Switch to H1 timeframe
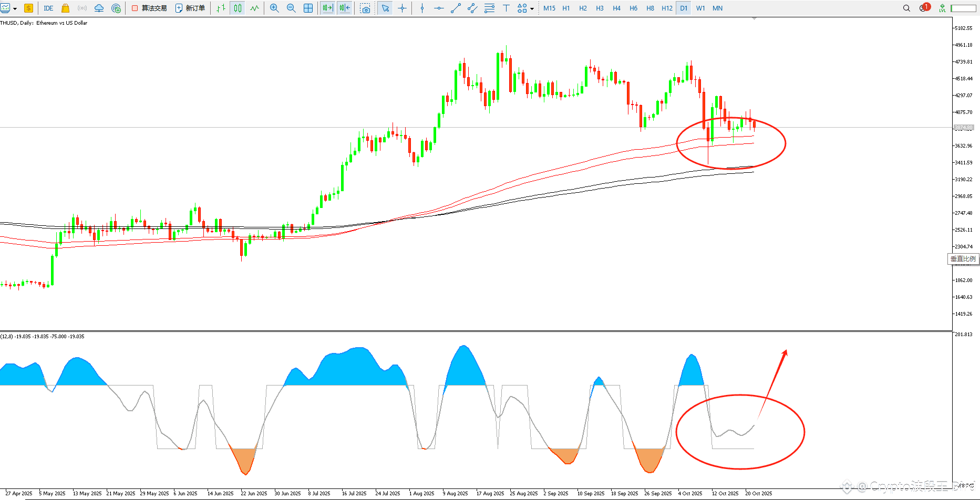This screenshot has width=980, height=500. (x=566, y=8)
